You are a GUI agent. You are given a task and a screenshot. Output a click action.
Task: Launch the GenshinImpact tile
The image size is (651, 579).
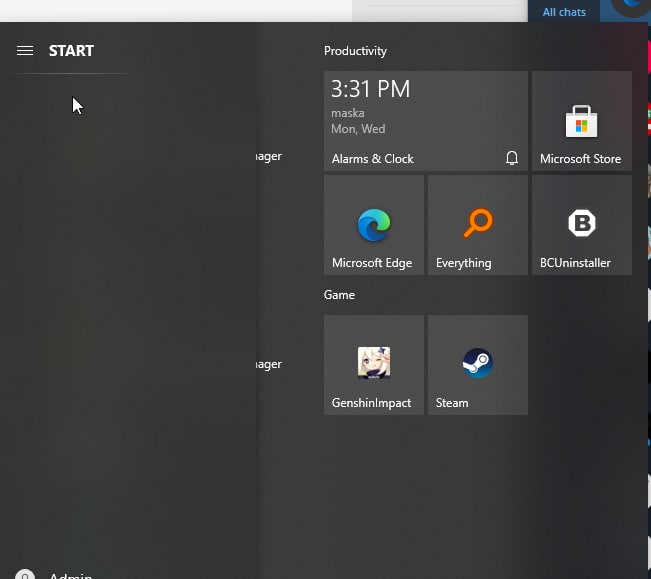click(x=374, y=365)
